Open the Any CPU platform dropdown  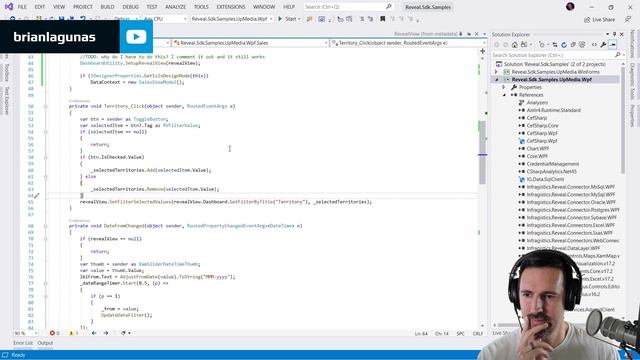click(165, 19)
